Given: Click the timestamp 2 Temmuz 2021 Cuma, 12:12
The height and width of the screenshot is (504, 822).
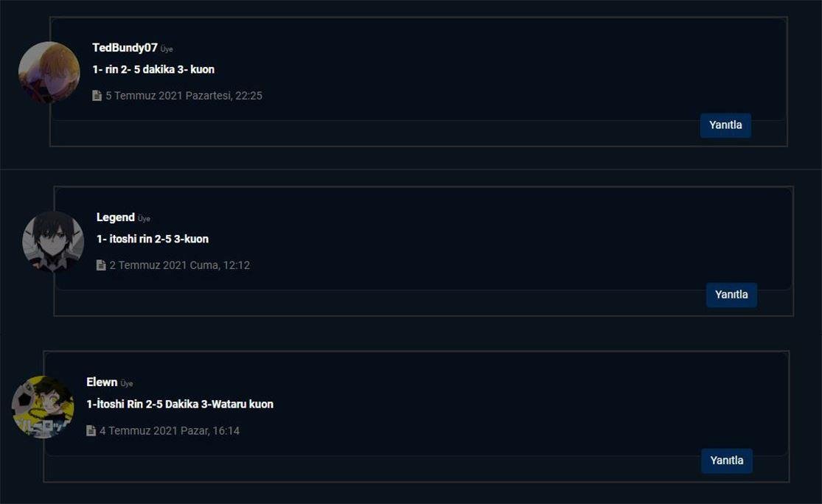Looking at the screenshot, I should tap(179, 265).
